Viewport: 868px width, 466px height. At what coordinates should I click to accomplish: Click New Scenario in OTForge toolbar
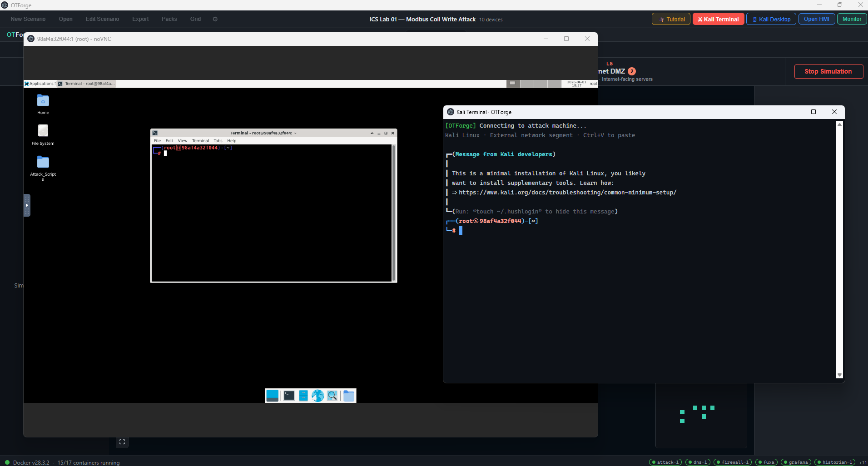point(28,19)
